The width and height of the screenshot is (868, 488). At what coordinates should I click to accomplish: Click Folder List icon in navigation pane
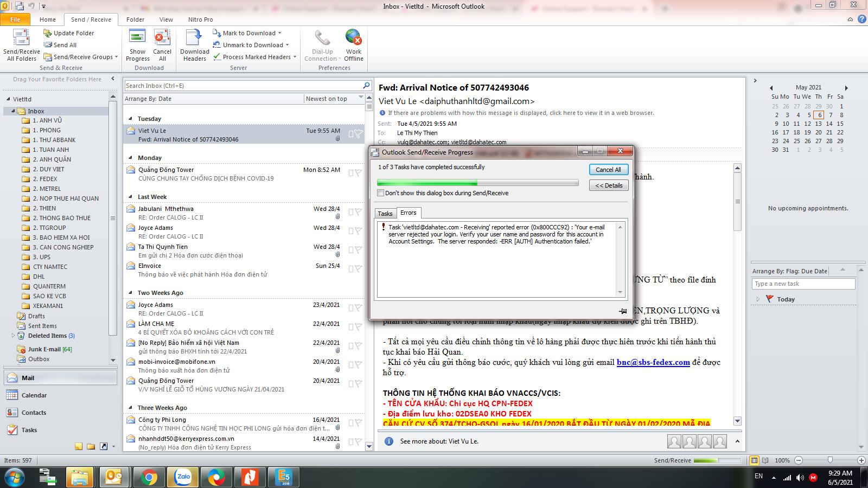(91, 446)
